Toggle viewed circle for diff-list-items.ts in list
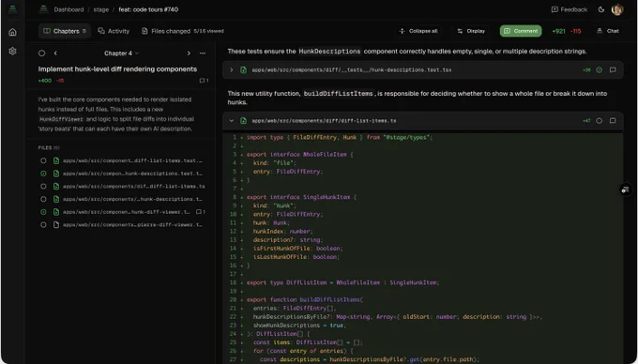The width and height of the screenshot is (638, 364). click(43, 187)
